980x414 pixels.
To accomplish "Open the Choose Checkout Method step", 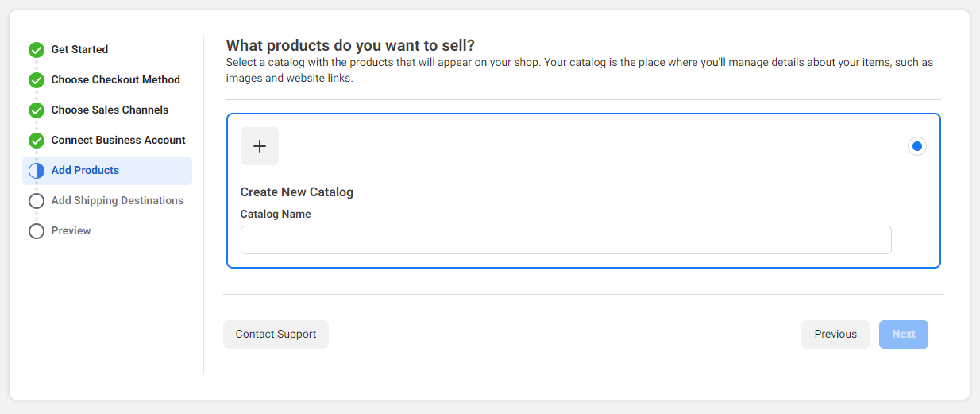I will coord(115,79).
